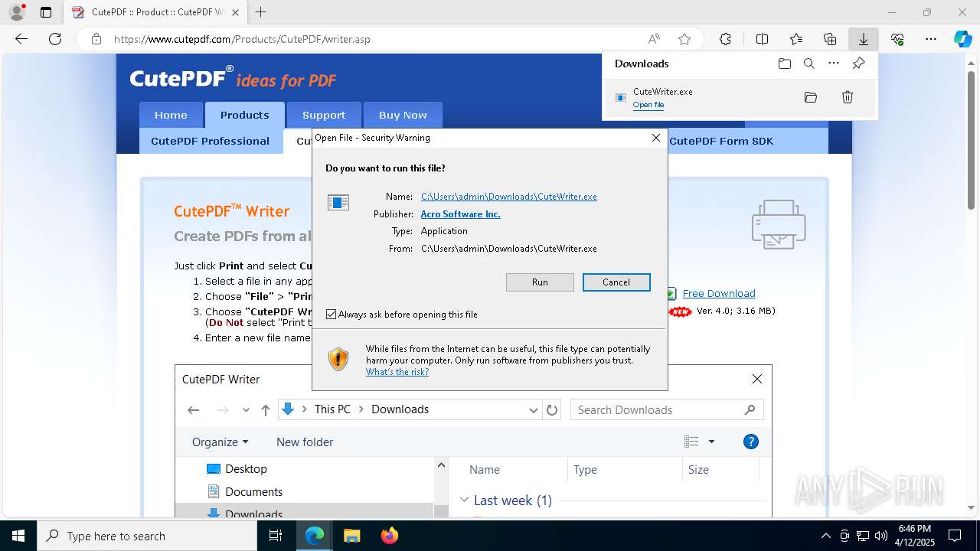This screenshot has width=980, height=551.
Task: Click the Up arrow in file dialog
Action: [266, 410]
